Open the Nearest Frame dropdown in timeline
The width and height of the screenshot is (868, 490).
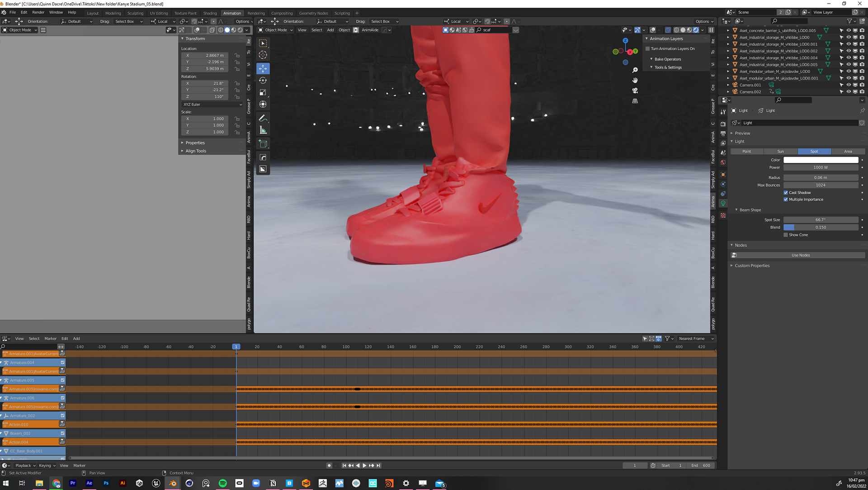point(696,338)
